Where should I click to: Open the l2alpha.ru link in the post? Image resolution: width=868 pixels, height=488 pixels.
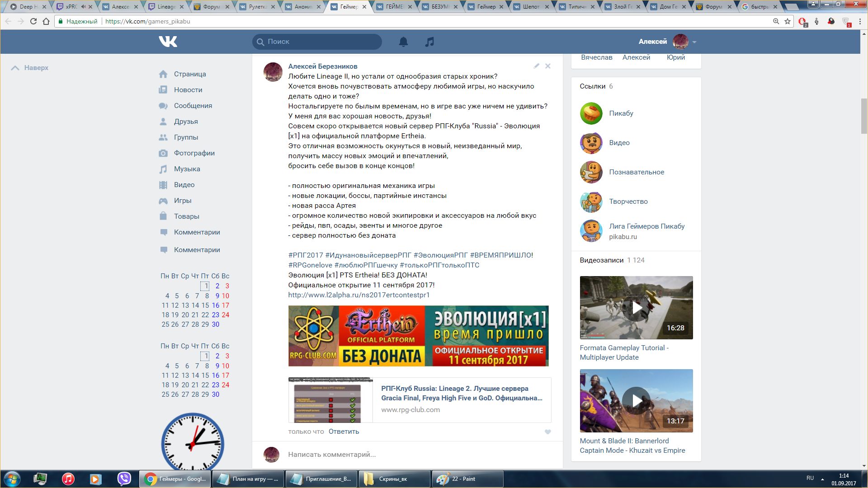point(359,295)
